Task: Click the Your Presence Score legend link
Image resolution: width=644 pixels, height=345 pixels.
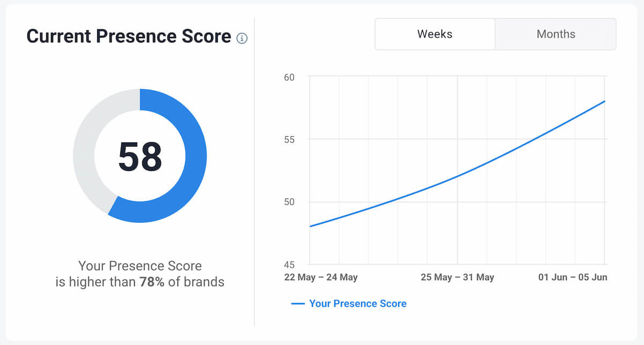Action: pyautogui.click(x=357, y=304)
